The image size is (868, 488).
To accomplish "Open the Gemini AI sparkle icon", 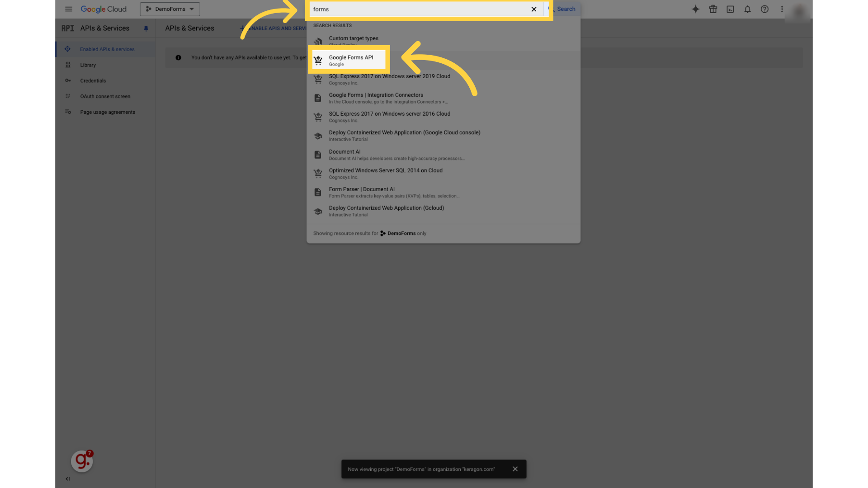I will click(696, 9).
